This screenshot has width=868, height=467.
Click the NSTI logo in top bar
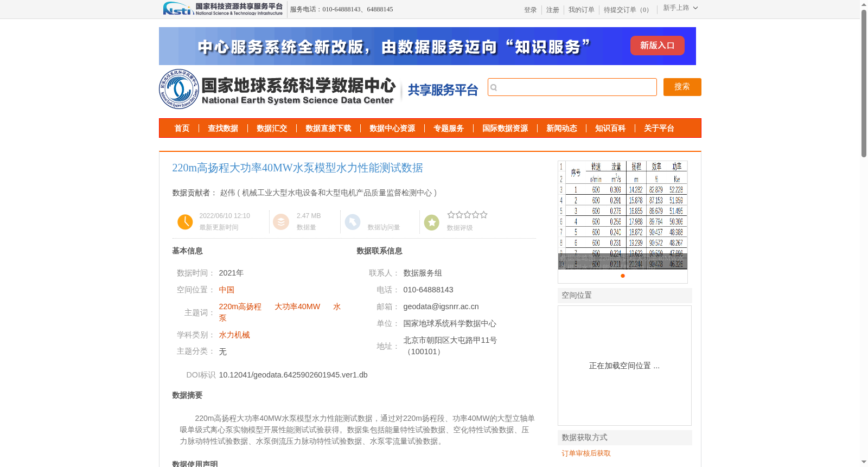click(x=223, y=9)
